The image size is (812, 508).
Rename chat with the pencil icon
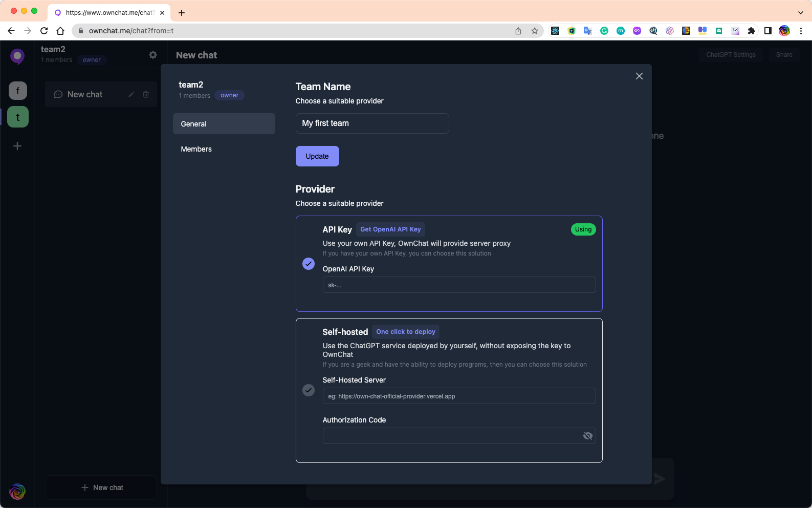click(131, 94)
